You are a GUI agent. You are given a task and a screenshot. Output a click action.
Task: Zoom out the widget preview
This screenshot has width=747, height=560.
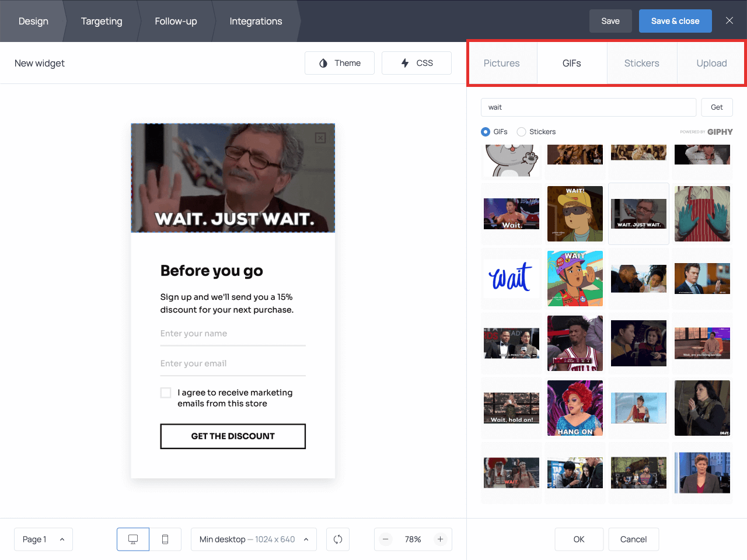point(386,539)
